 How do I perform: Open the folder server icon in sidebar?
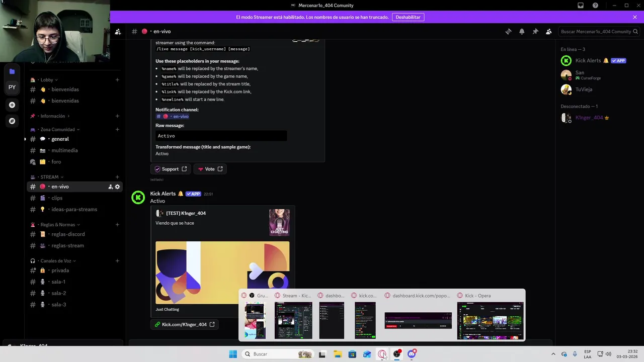click(x=12, y=71)
